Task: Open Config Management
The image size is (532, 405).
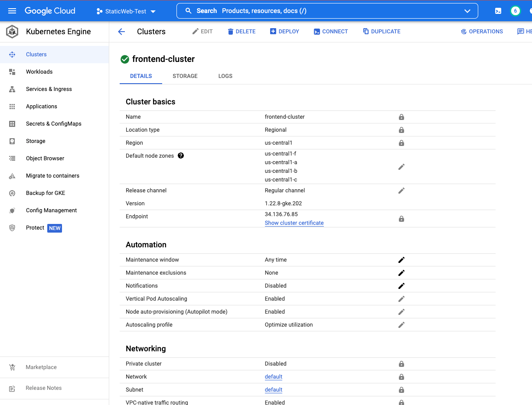Action: 51,210
